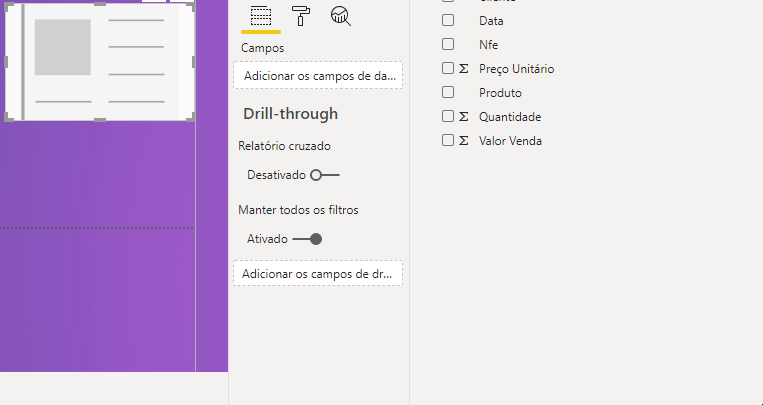Tick the Preço Unitário checkbox
This screenshot has height=405, width=763.
(448, 69)
